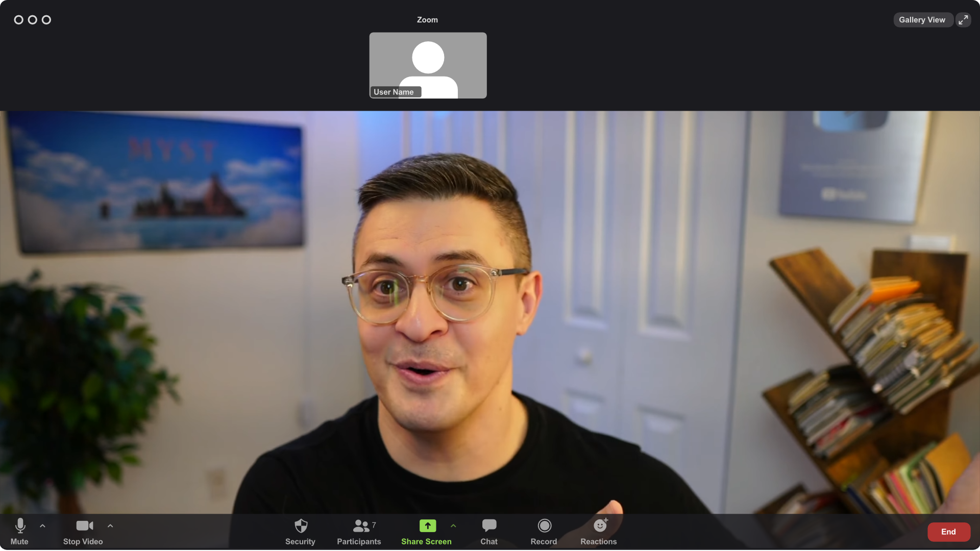Start screen sharing with Share Screen

pyautogui.click(x=427, y=532)
